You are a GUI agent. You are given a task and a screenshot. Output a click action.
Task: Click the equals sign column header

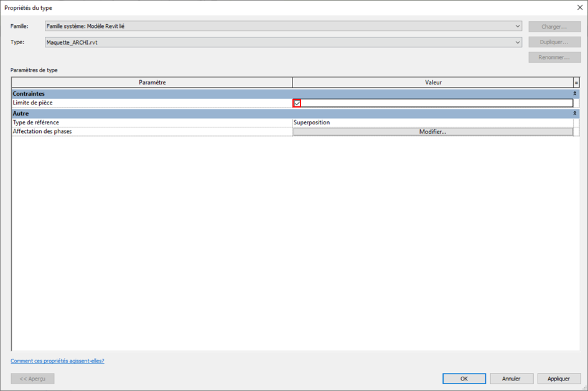point(576,83)
